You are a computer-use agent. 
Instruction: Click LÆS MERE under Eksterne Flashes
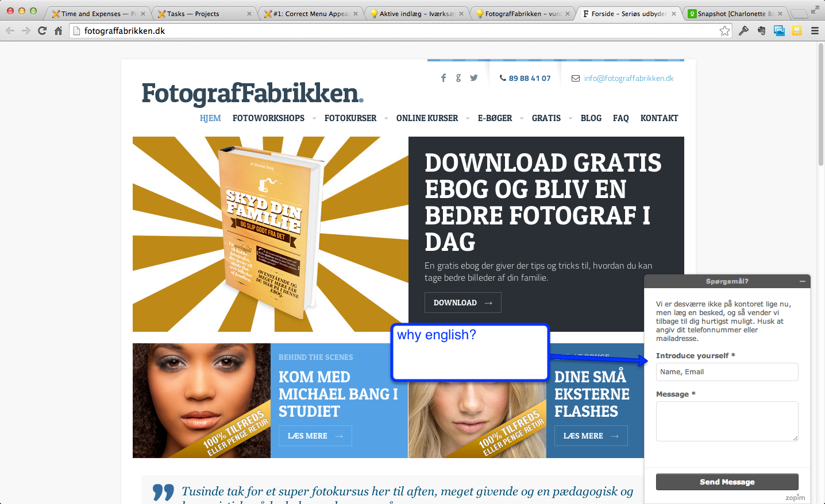(x=591, y=436)
